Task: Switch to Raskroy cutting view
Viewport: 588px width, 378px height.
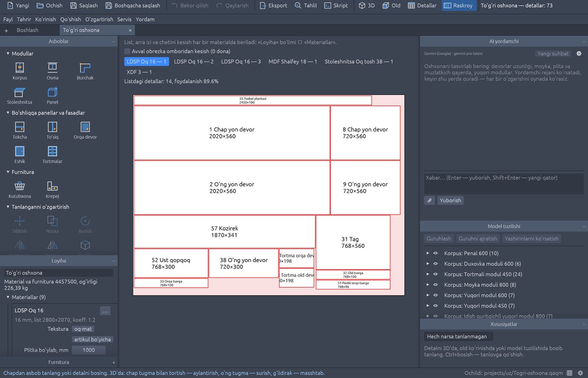Action: (458, 5)
